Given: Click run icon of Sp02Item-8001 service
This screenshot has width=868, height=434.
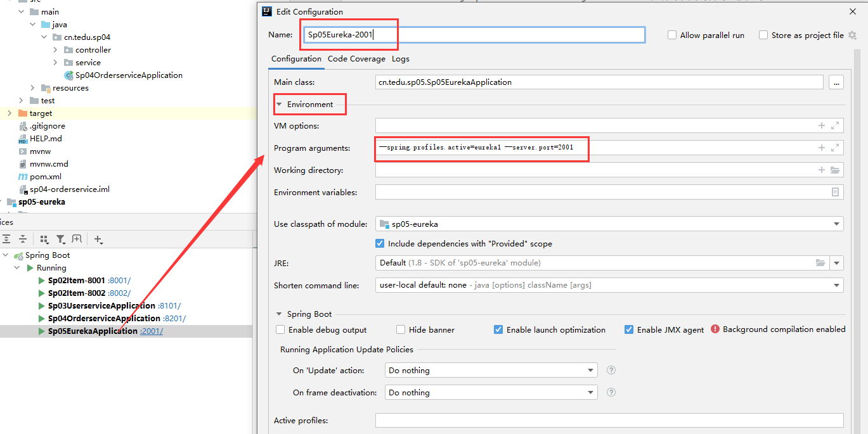Looking at the screenshot, I should click(x=42, y=280).
